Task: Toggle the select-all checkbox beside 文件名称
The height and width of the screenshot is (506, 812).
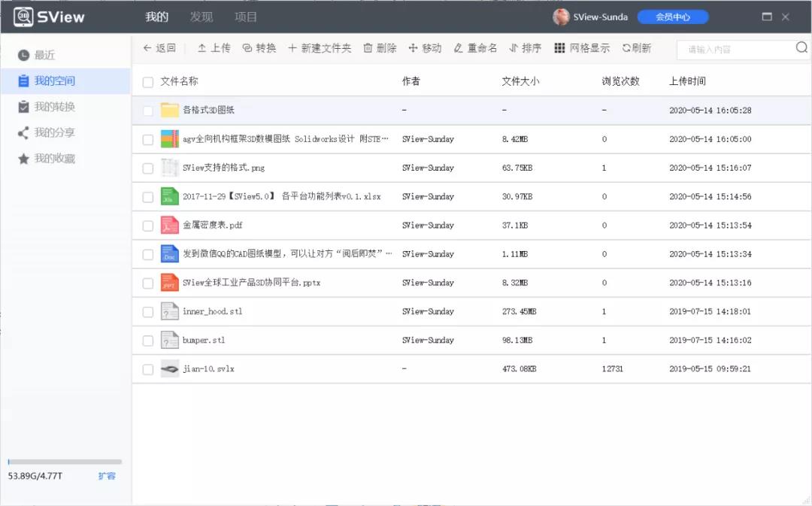Action: pos(148,82)
